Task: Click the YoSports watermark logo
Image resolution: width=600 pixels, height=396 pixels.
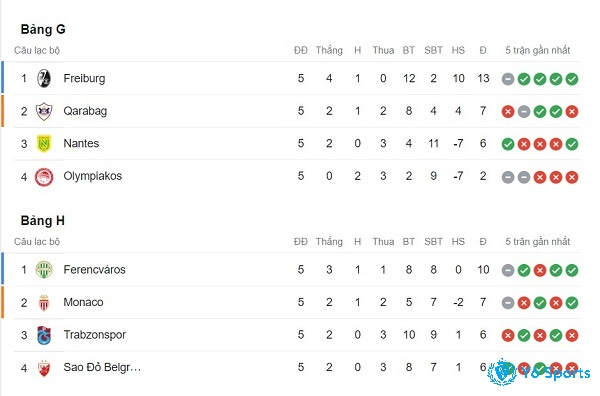Action: [x=539, y=372]
